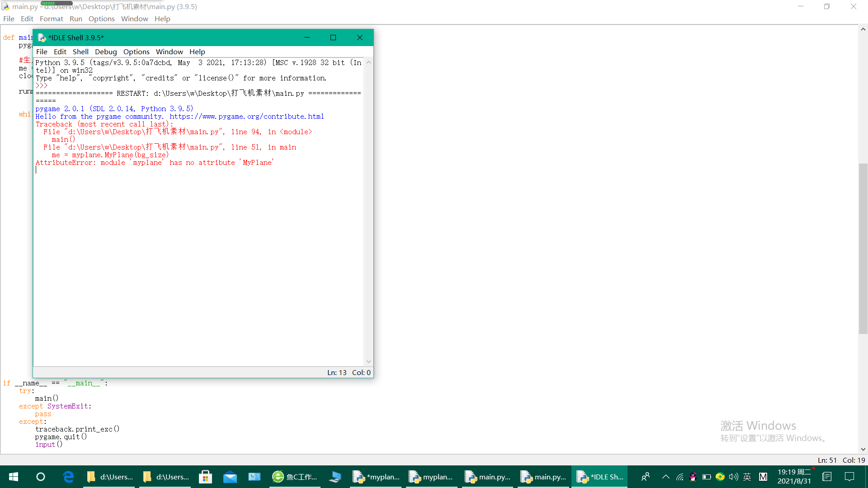Viewport: 868px width, 488px height.
Task: Open the Options menu in IDLE Shell
Action: (136, 52)
